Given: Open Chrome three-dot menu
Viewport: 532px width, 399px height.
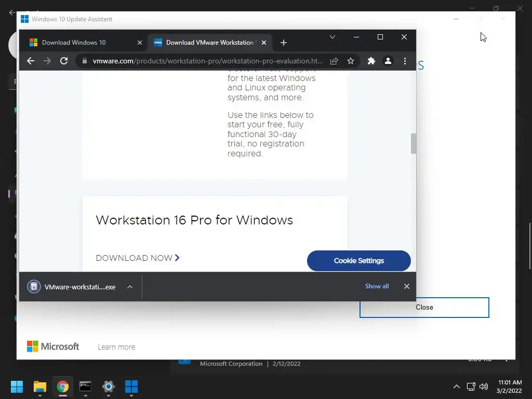Looking at the screenshot, I should [405, 61].
